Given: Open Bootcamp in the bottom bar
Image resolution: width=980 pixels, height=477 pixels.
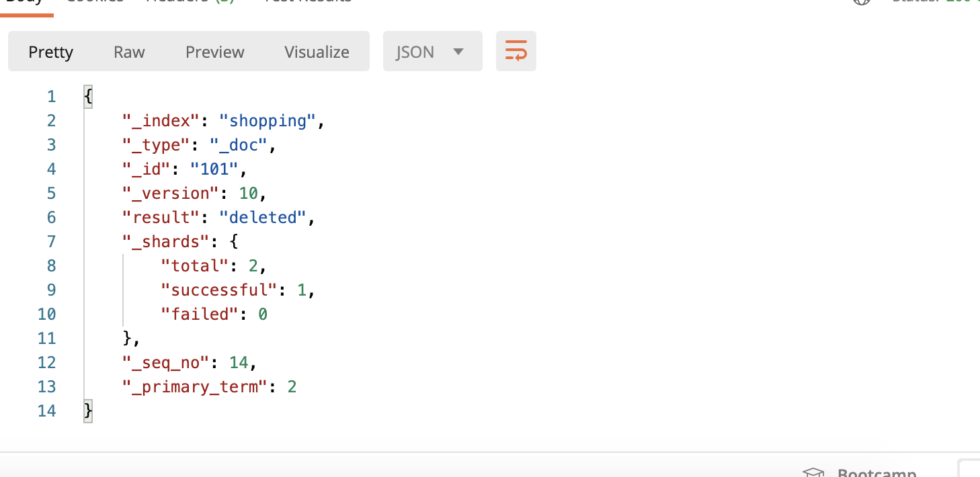Looking at the screenshot, I should click(x=860, y=472).
